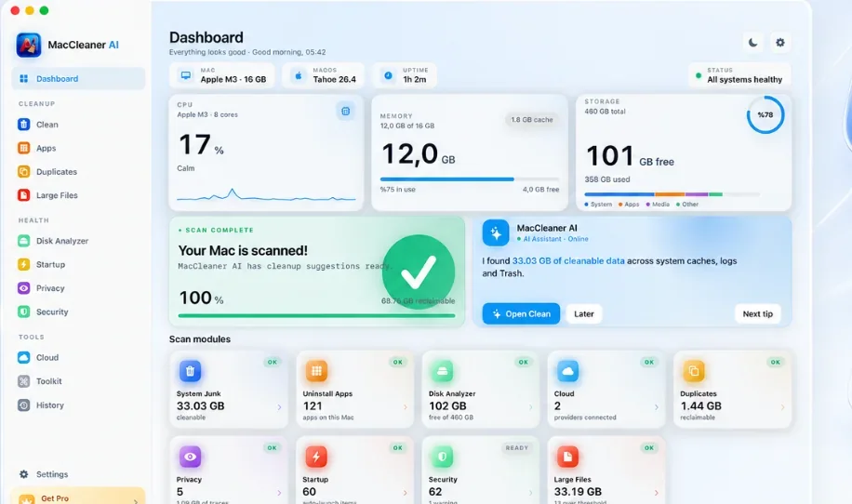Click the Startup lightning icon in sidebar
The width and height of the screenshot is (852, 504).
(x=24, y=264)
